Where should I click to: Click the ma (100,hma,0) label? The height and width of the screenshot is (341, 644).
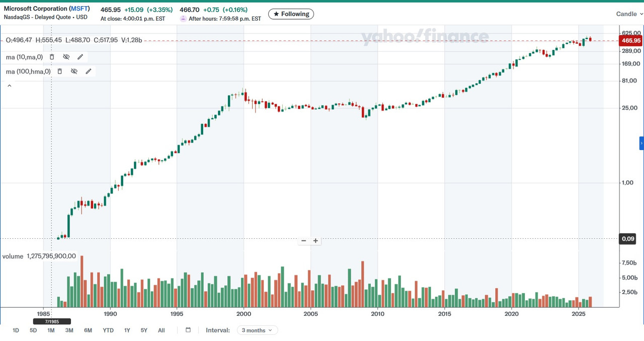tap(28, 72)
